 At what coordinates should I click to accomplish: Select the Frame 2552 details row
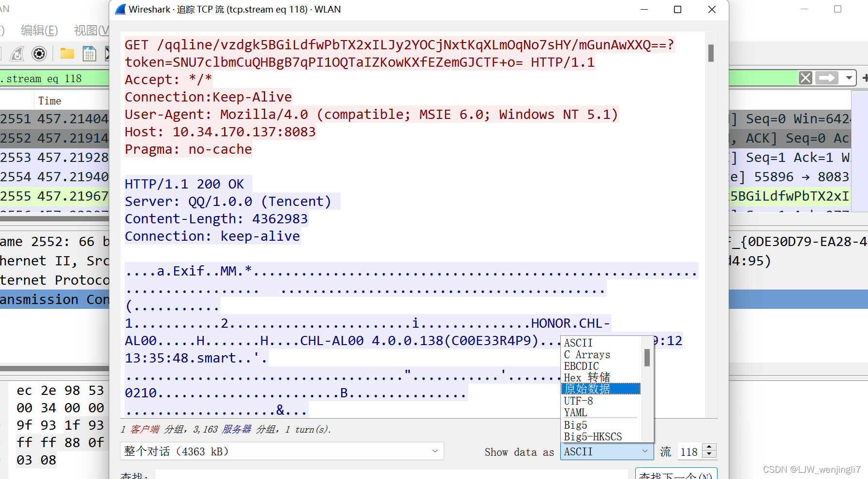(x=54, y=241)
